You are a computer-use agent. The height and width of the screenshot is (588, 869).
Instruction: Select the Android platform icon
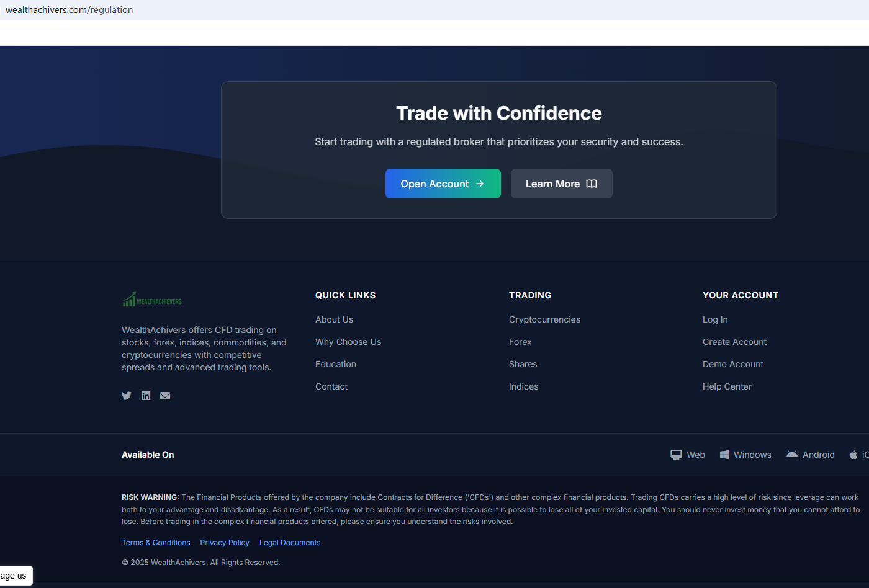click(792, 455)
